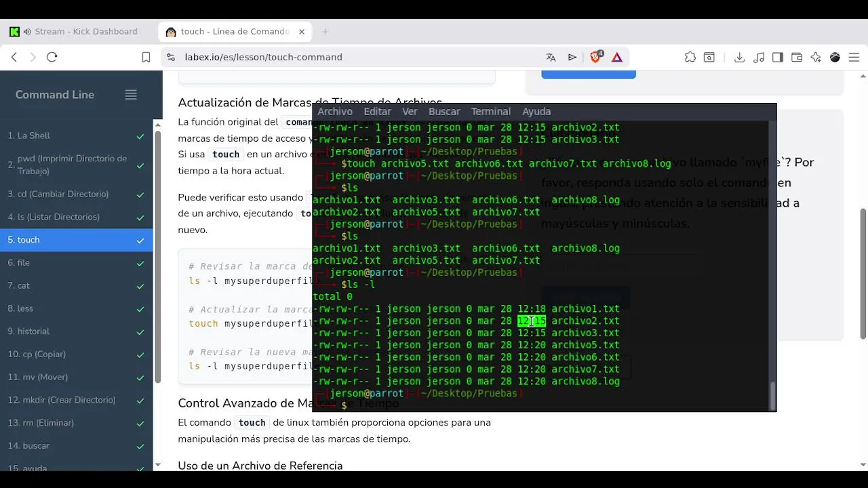Reload the labex.io page
Image resolution: width=868 pixels, height=488 pixels.
pyautogui.click(x=52, y=58)
